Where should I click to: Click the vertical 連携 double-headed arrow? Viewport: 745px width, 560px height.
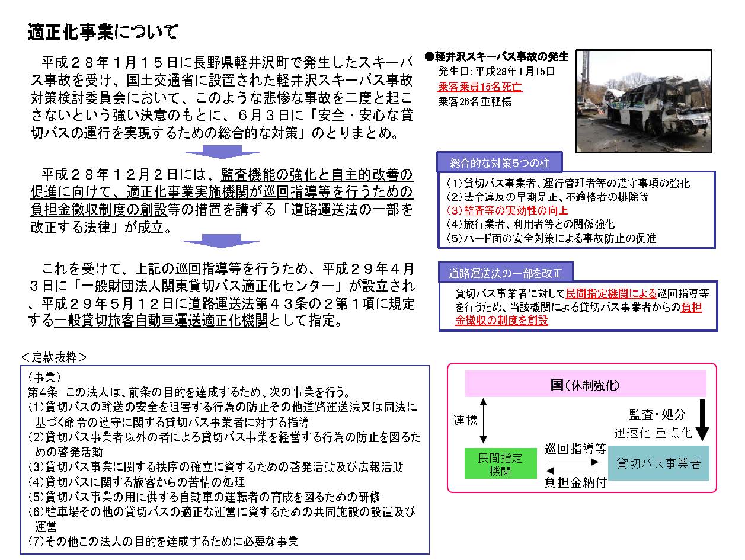(x=484, y=421)
